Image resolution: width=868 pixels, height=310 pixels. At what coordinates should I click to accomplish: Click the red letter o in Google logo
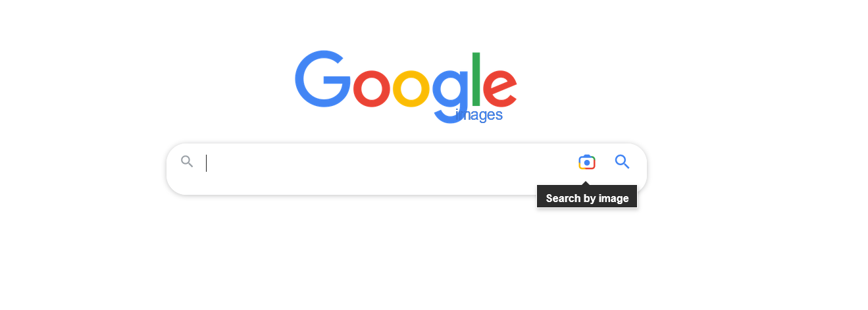[x=372, y=88]
